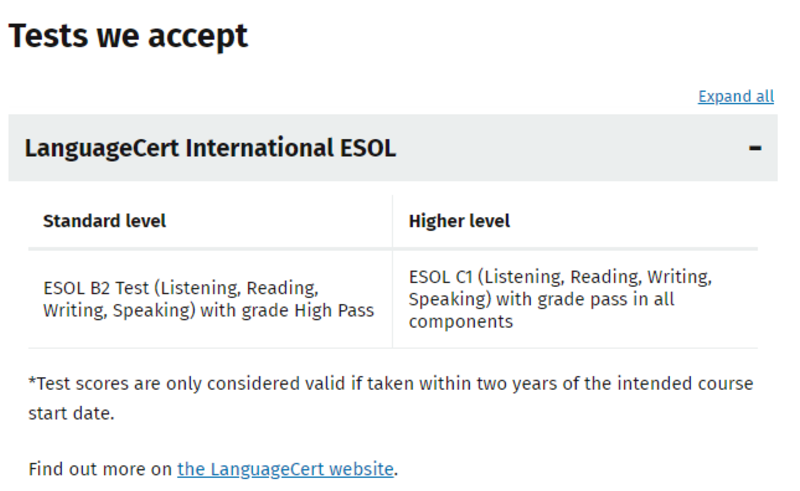Screen dimensions: 800x491
Task: Click the asterisk beginning the footnote
Action: click(x=33, y=381)
